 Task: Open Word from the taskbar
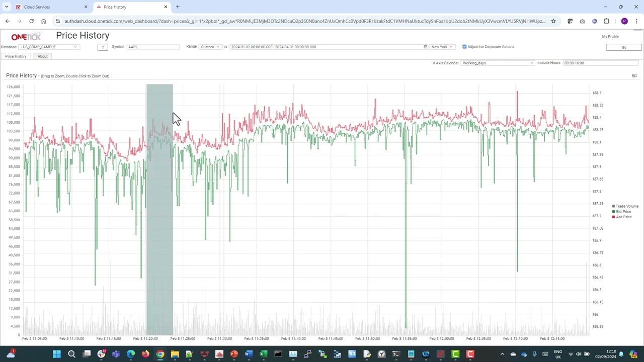249,354
